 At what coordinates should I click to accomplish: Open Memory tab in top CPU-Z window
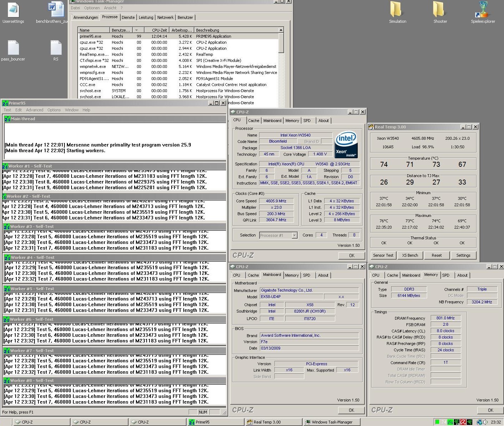pyautogui.click(x=292, y=121)
